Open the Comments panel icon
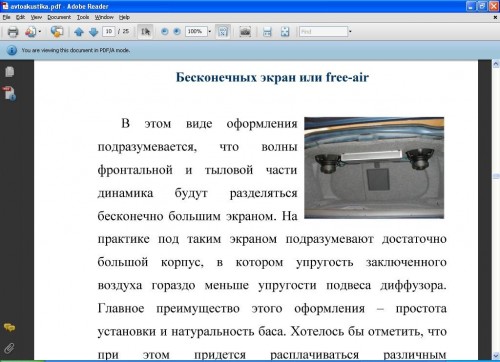This screenshot has width=500, height=362. point(9,328)
